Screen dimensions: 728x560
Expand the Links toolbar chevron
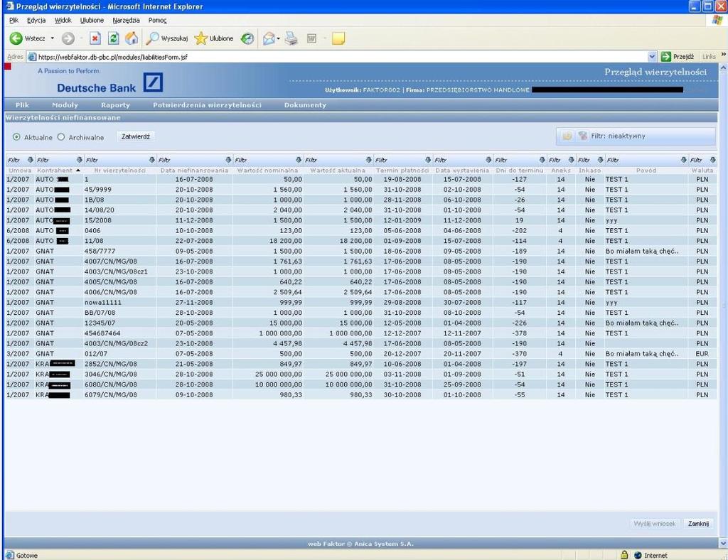[x=723, y=55]
